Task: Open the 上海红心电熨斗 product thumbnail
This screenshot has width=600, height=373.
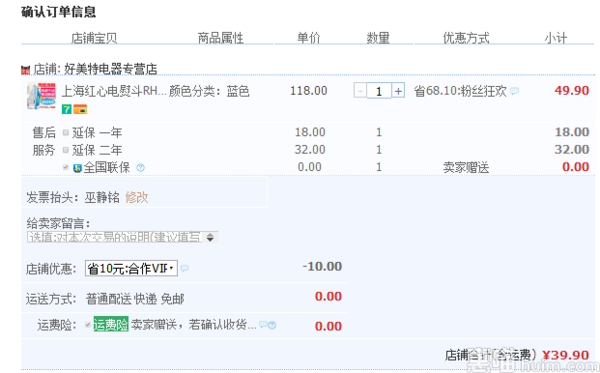Action: tap(41, 96)
